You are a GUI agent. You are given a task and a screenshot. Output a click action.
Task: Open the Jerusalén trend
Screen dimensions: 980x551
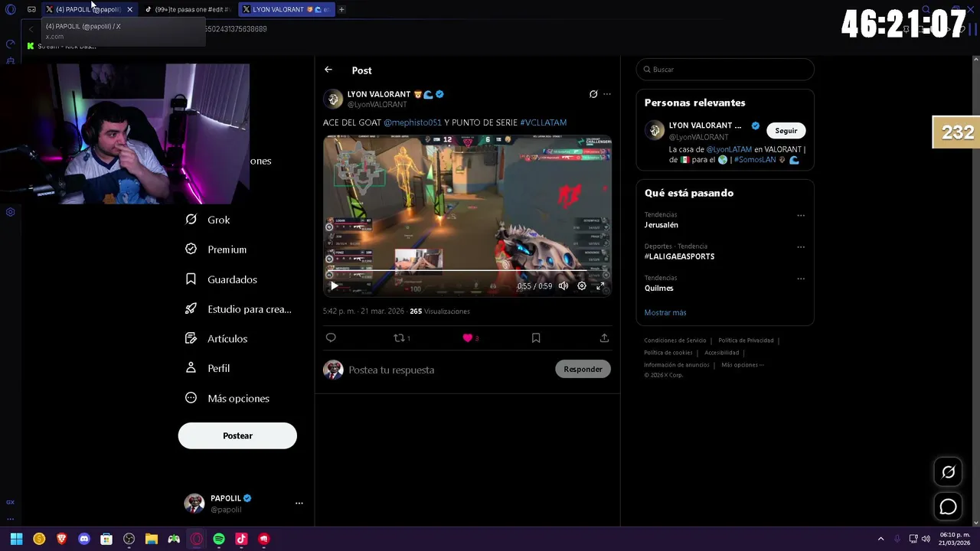click(x=661, y=225)
